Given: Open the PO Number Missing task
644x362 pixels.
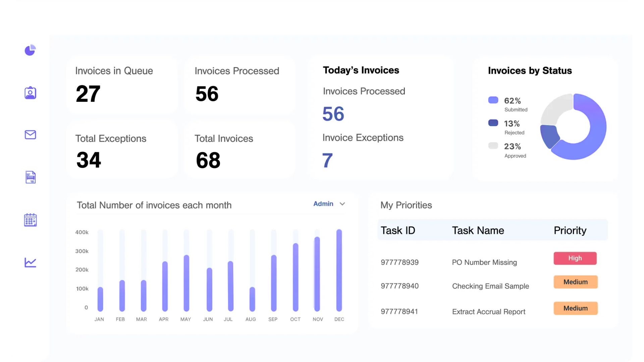Looking at the screenshot, I should point(484,262).
